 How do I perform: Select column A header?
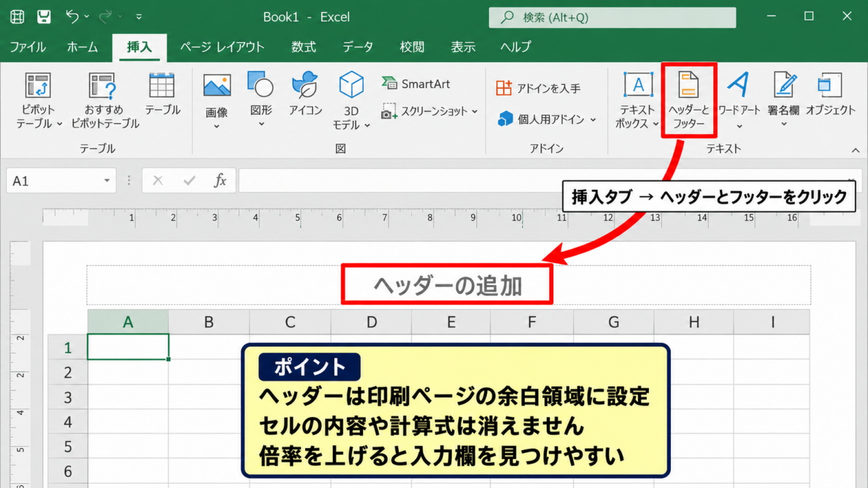click(128, 322)
